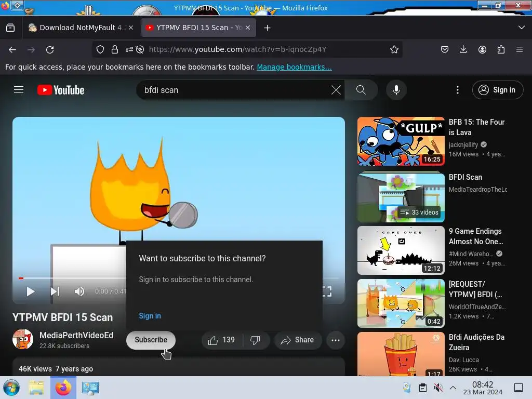Click Sign in link in subscribe popup
Image resolution: width=532 pixels, height=399 pixels.
click(x=150, y=316)
